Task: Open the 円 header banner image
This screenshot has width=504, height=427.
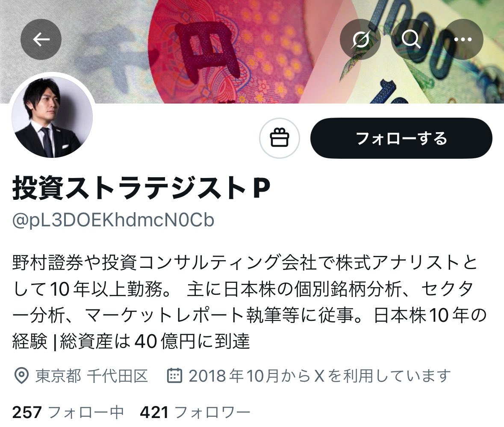Action: pos(252,51)
